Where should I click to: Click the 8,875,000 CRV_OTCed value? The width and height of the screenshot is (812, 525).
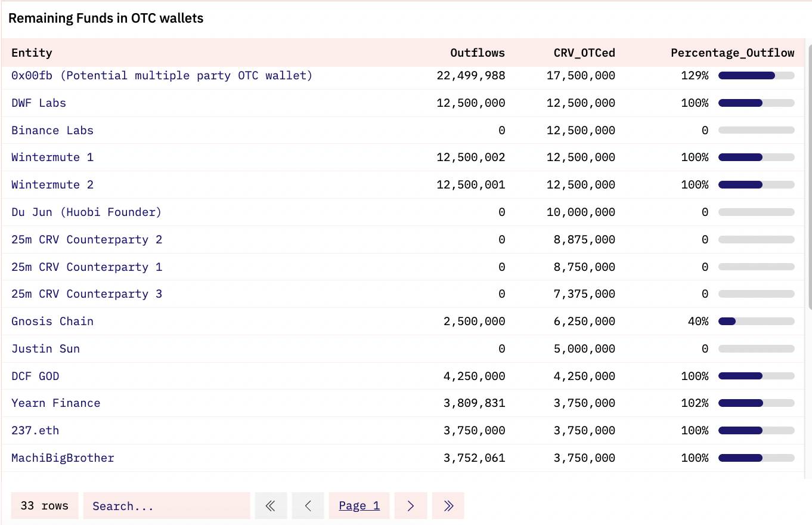[x=585, y=239]
